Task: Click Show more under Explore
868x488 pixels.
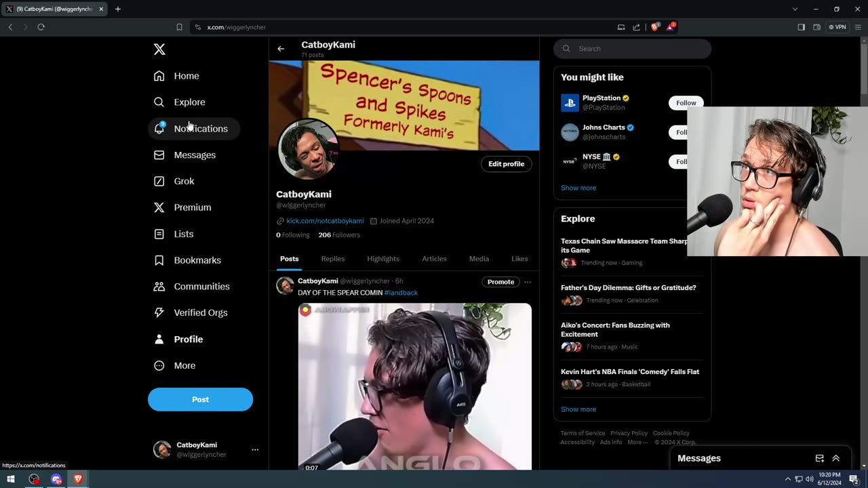Action: (578, 409)
